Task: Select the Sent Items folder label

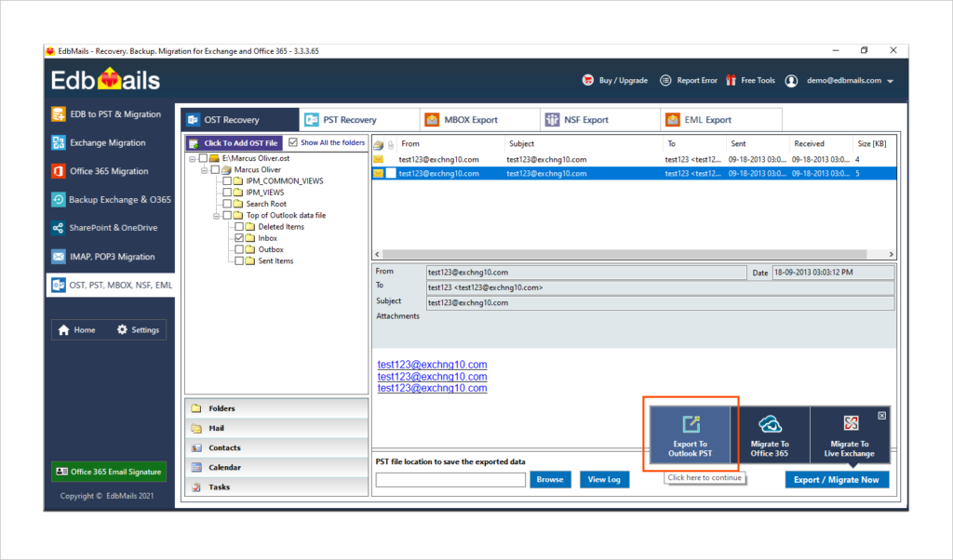Action: tap(275, 261)
